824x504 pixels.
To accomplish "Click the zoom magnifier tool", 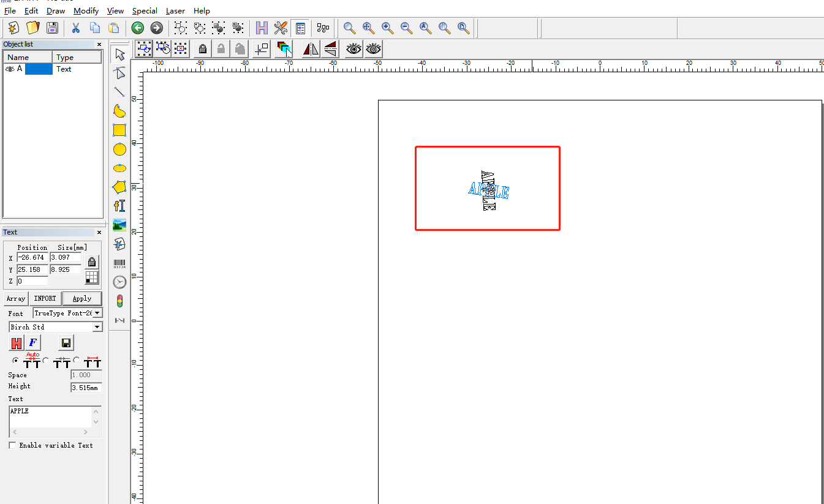I will tap(349, 28).
